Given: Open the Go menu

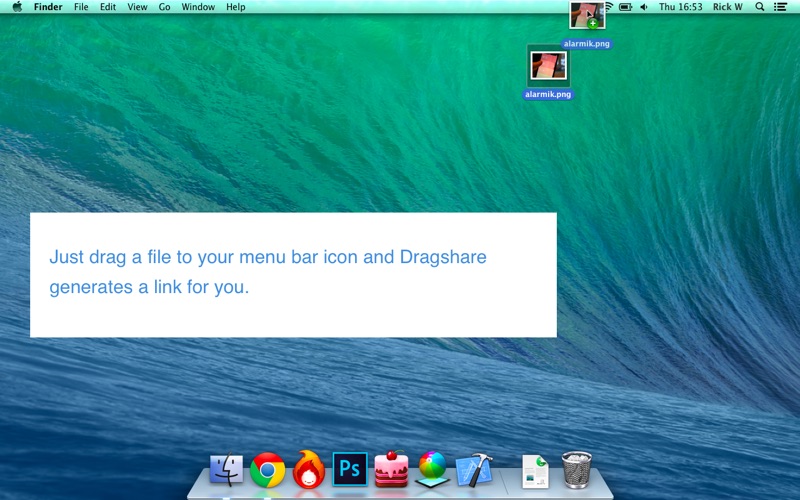Looking at the screenshot, I should [x=164, y=7].
